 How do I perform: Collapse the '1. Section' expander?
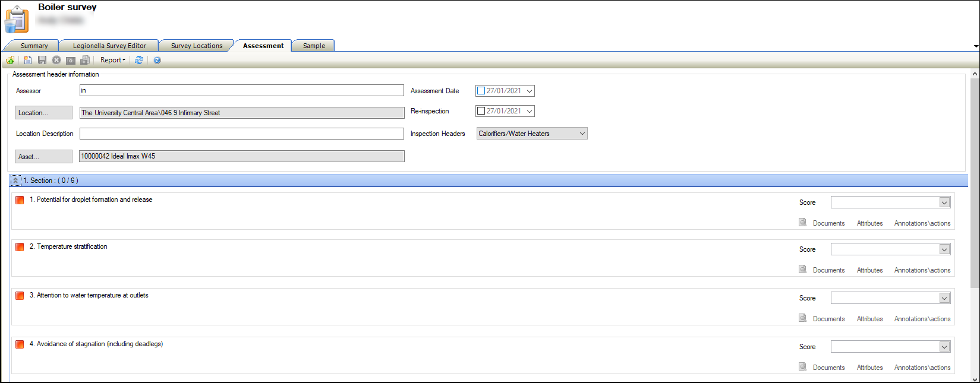[16, 181]
